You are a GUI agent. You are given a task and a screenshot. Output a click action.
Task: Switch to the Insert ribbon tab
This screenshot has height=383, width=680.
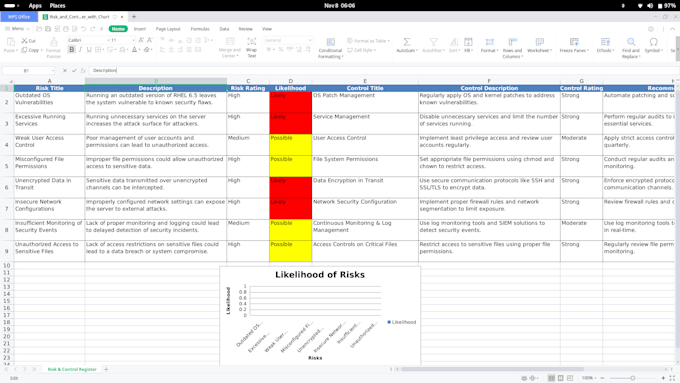coord(140,29)
